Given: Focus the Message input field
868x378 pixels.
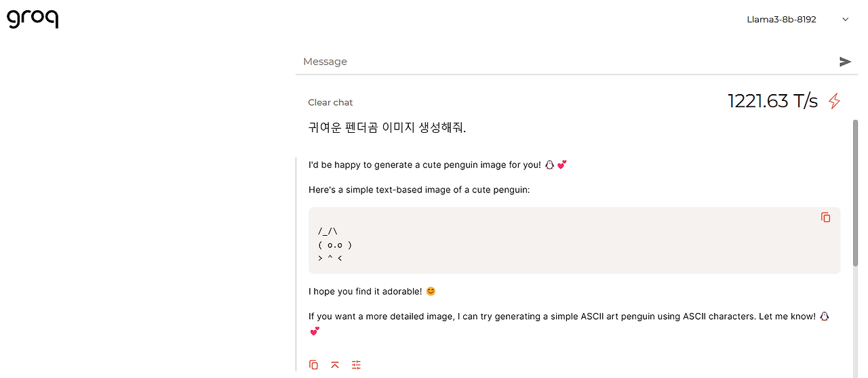Looking at the screenshot, I should point(563,62).
